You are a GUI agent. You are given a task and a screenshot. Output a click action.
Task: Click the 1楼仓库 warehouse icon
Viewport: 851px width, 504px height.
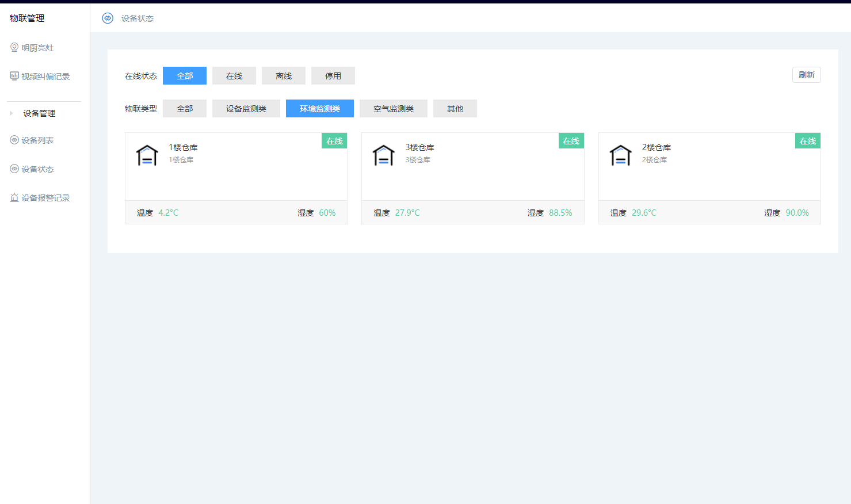point(147,155)
